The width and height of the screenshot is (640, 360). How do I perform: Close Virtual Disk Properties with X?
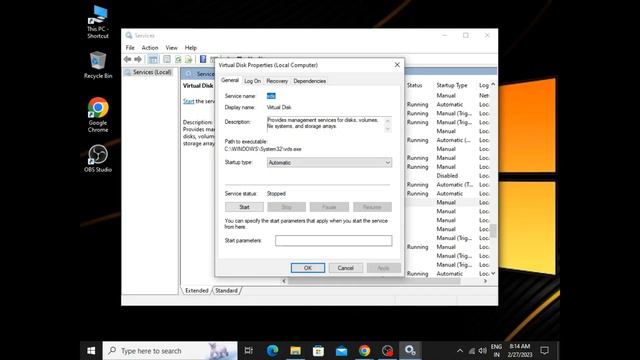397,65
